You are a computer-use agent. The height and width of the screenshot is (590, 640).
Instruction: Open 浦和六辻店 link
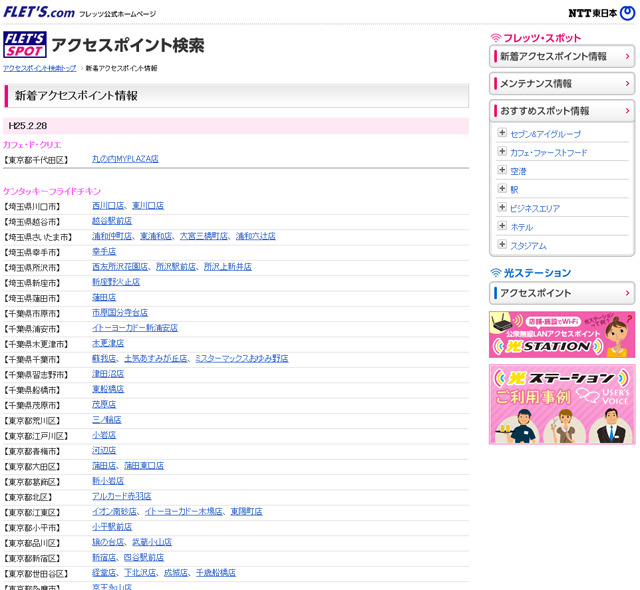pyautogui.click(x=256, y=236)
